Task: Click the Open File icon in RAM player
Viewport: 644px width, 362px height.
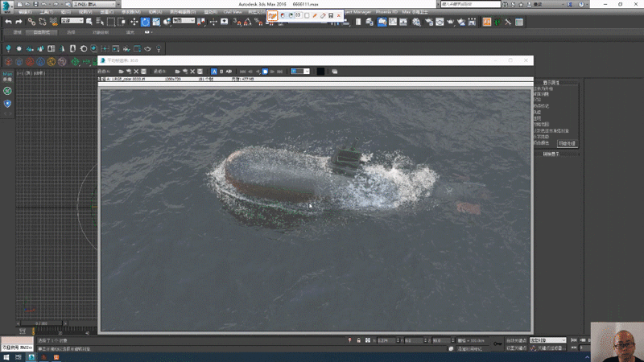Action: coord(122,72)
